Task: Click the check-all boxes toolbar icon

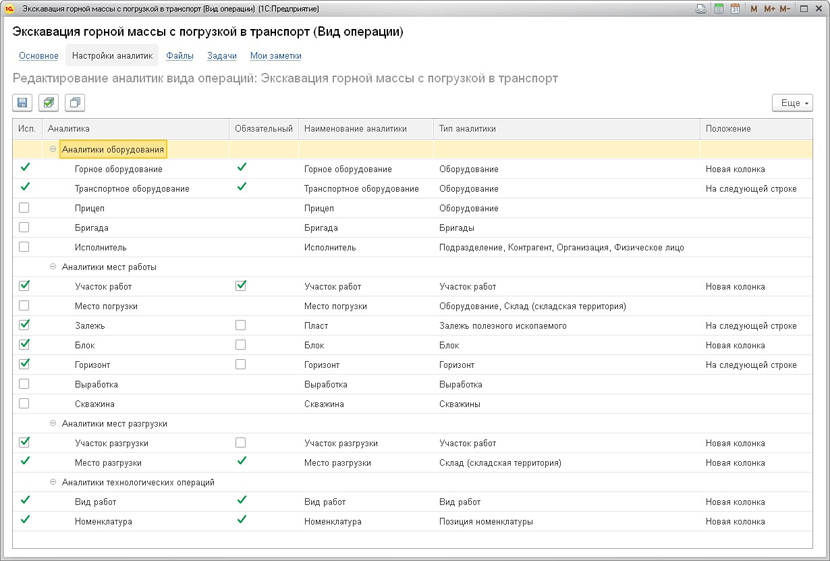Action: pyautogui.click(x=48, y=103)
